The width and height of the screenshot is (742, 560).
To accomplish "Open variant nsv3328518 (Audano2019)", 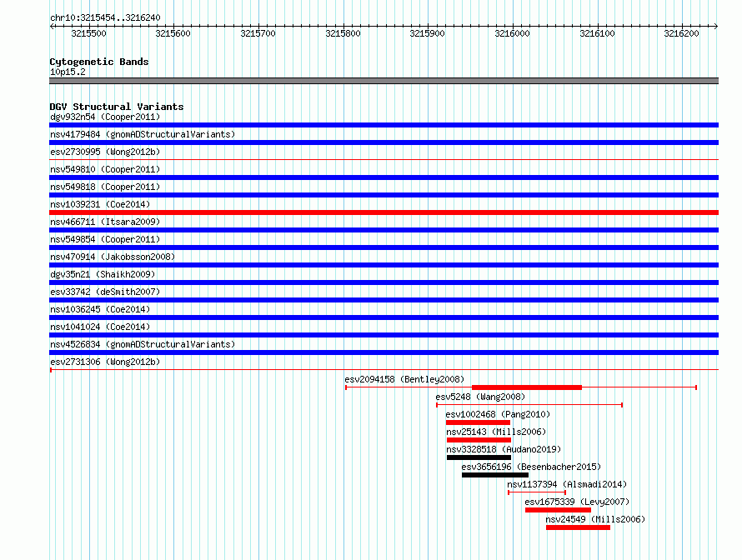I will (x=504, y=449).
